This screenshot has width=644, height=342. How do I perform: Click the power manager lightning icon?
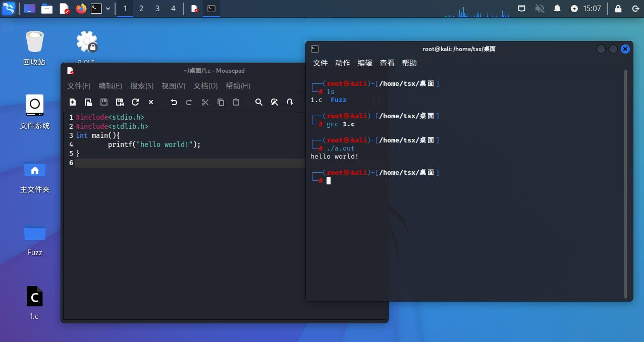click(x=574, y=9)
